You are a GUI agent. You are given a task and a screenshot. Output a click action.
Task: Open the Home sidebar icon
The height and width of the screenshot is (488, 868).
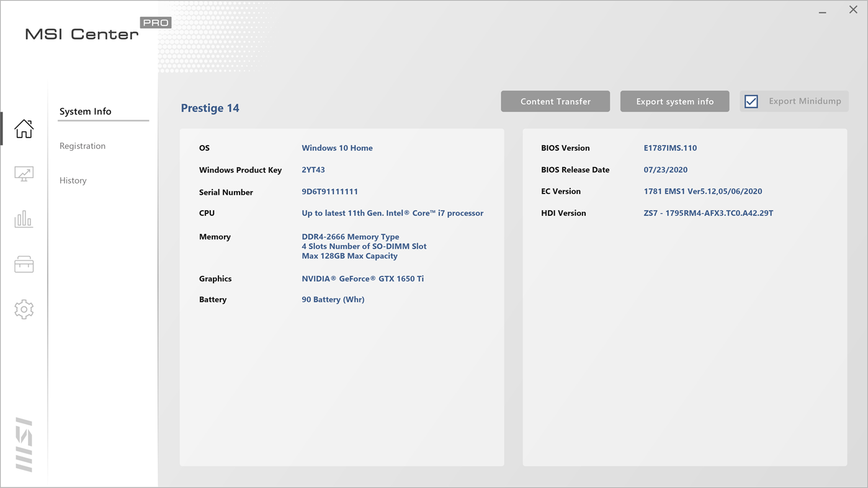tap(24, 128)
